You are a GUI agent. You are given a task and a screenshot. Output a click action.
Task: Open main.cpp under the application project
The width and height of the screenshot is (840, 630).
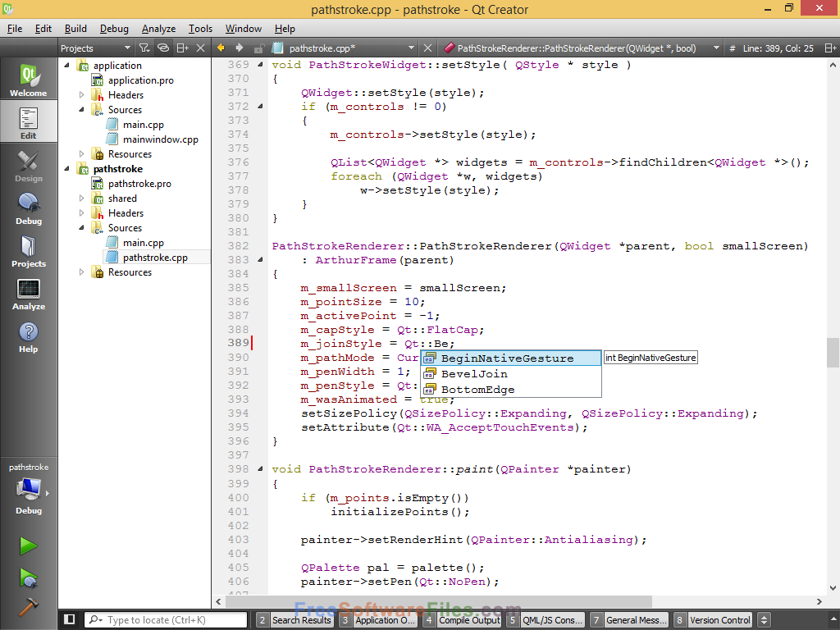143,125
